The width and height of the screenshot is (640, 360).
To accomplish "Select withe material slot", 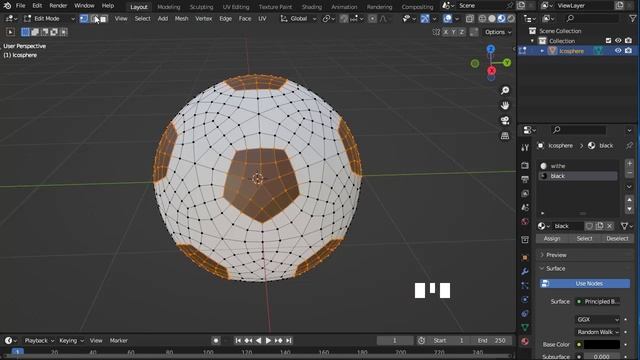I will 578,166.
